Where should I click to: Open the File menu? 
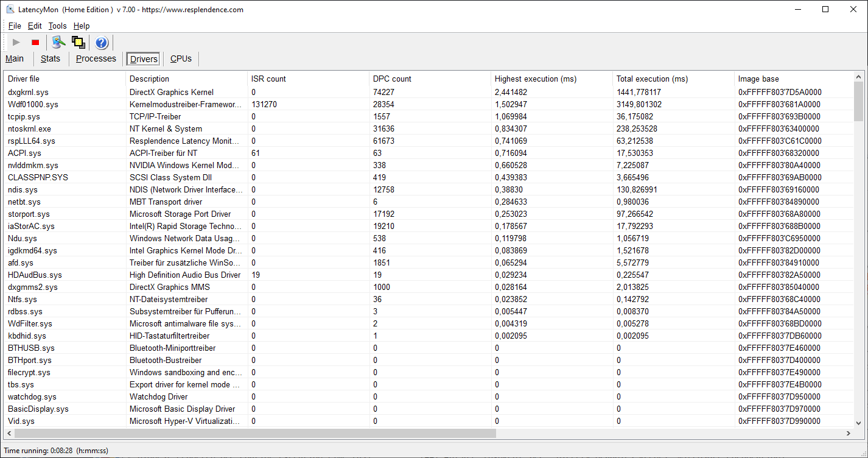click(15, 26)
